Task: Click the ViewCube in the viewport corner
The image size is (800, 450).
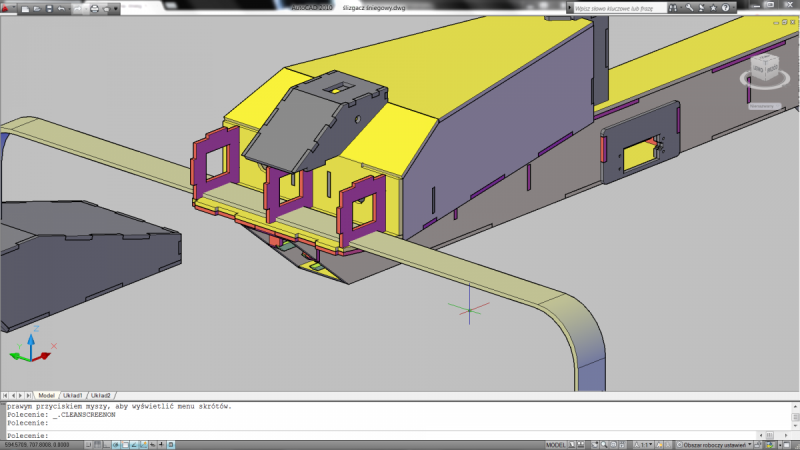Action: click(x=765, y=68)
